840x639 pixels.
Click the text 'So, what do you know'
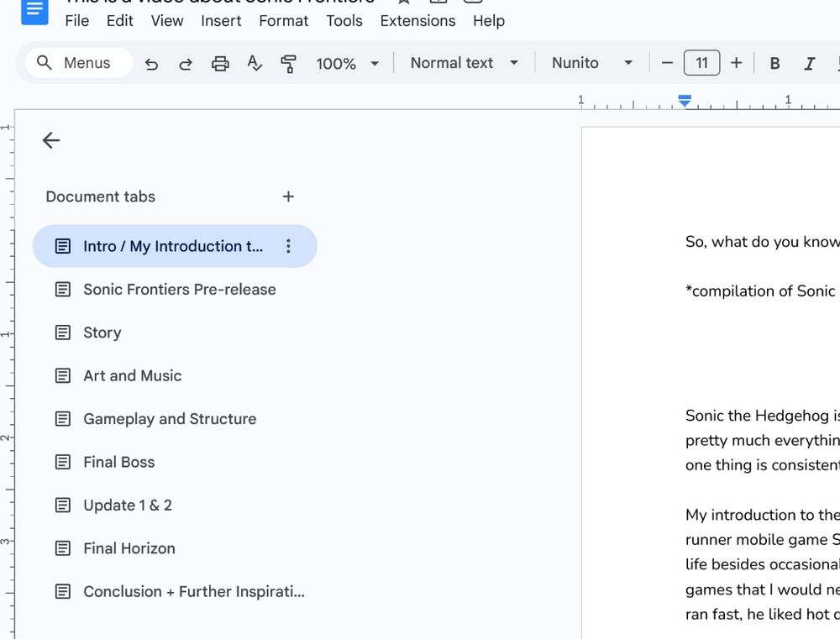point(763,242)
